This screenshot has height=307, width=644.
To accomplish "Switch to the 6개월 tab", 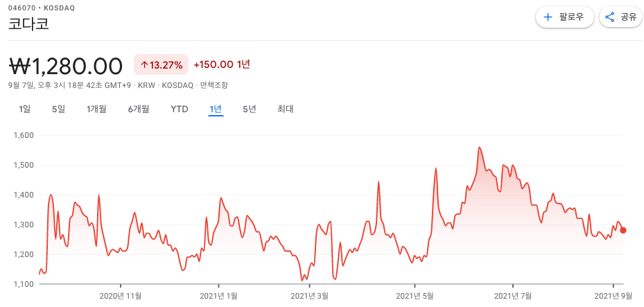I will pyautogui.click(x=139, y=109).
